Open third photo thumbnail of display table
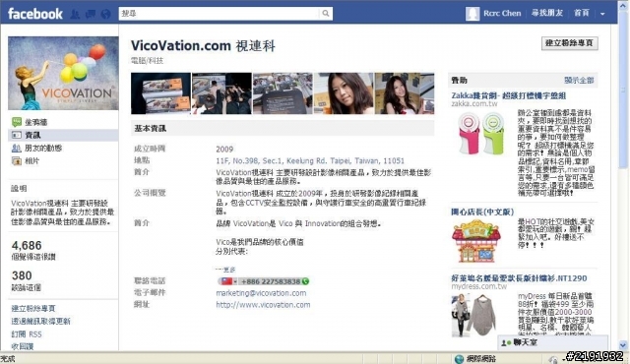The image size is (630, 364). pos(283,93)
